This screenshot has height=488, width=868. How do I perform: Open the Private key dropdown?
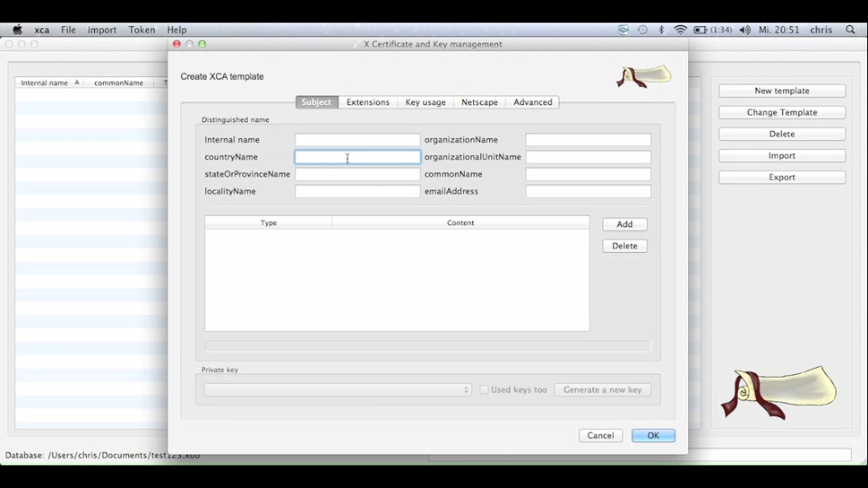tap(337, 389)
